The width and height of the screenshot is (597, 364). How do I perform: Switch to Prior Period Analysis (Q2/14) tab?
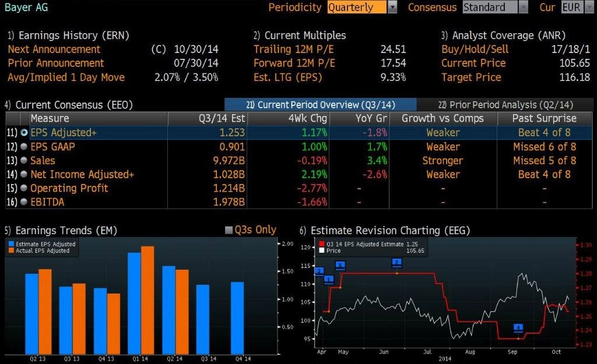(x=505, y=105)
